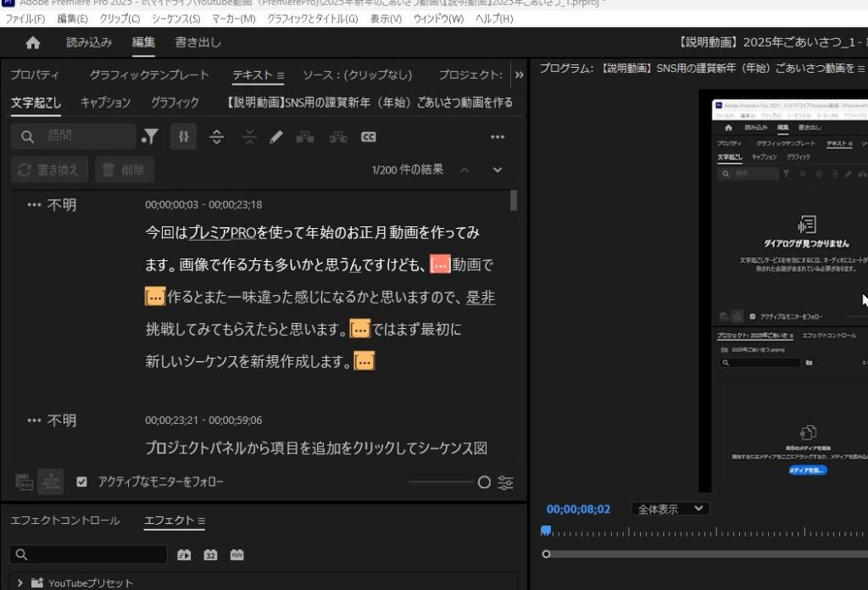Select the pause marker after 新規作成します。
Viewport: 868px width, 590px height.
pyautogui.click(x=364, y=361)
